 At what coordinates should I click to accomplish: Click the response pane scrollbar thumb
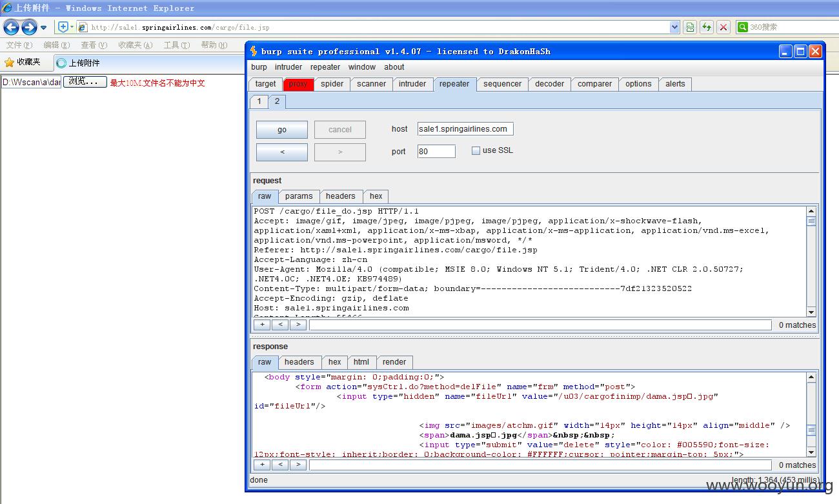click(x=811, y=430)
